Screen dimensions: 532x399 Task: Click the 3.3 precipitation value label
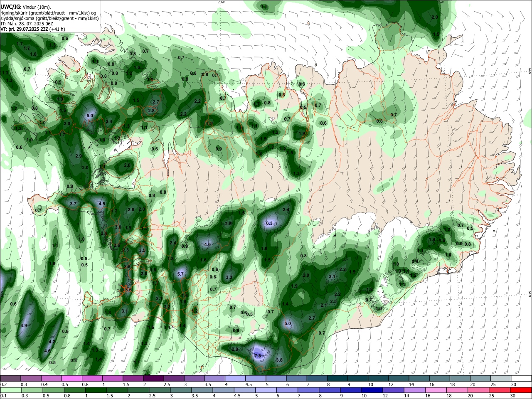click(229, 277)
